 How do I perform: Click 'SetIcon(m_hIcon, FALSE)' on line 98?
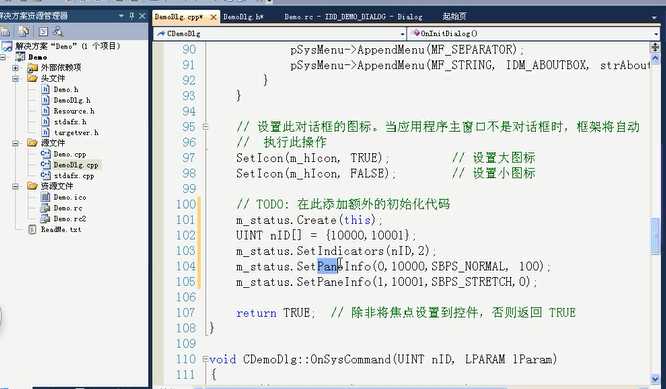coord(314,173)
